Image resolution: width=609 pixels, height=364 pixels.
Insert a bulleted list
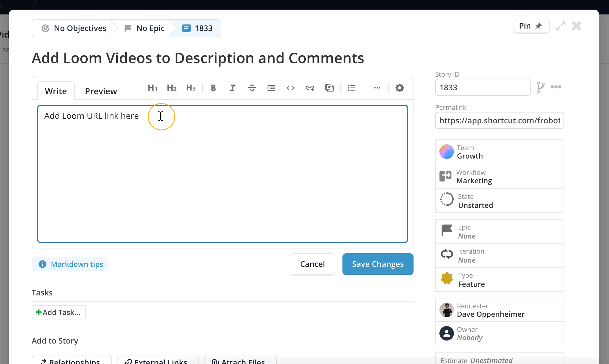tap(351, 88)
